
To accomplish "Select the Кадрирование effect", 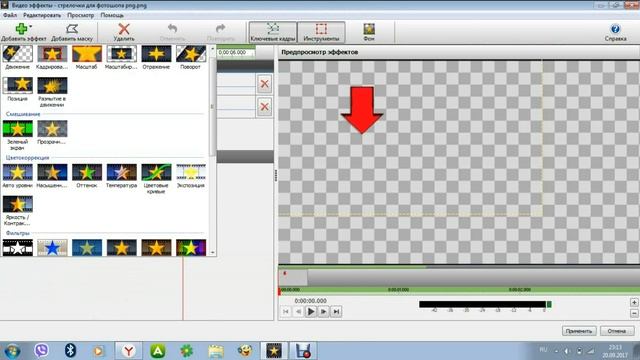I will click(52, 58).
